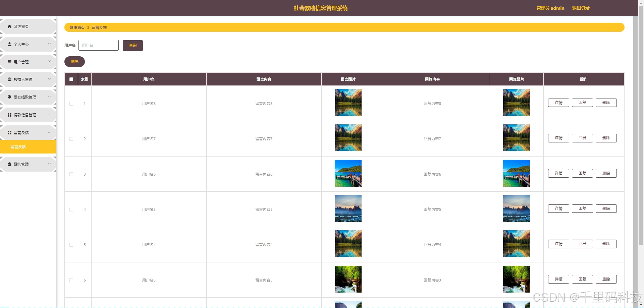Image resolution: width=644 pixels, height=308 pixels.
Task: Open the 回复图片 thumbnail in row 用户名7
Action: point(517,138)
